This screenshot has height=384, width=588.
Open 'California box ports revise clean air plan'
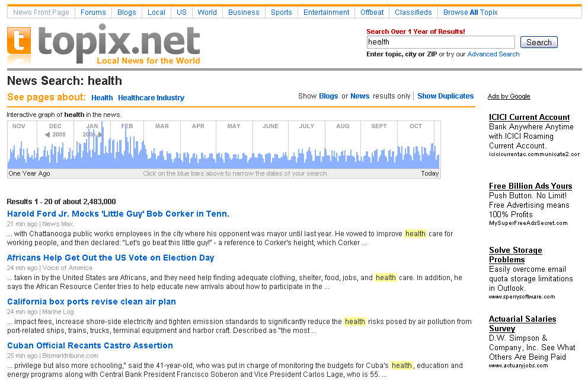point(91,302)
